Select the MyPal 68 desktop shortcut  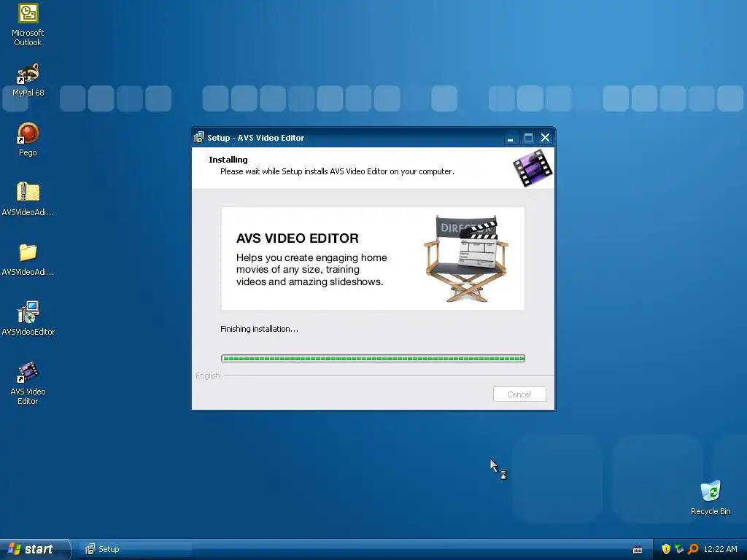28,80
